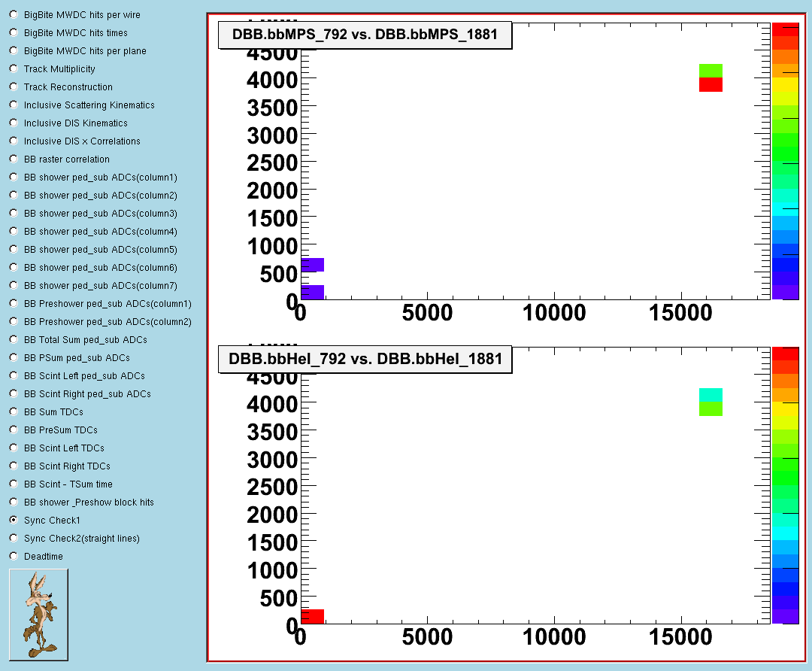Select Track Reconstruction option
The height and width of the screenshot is (671, 812).
coord(14,87)
